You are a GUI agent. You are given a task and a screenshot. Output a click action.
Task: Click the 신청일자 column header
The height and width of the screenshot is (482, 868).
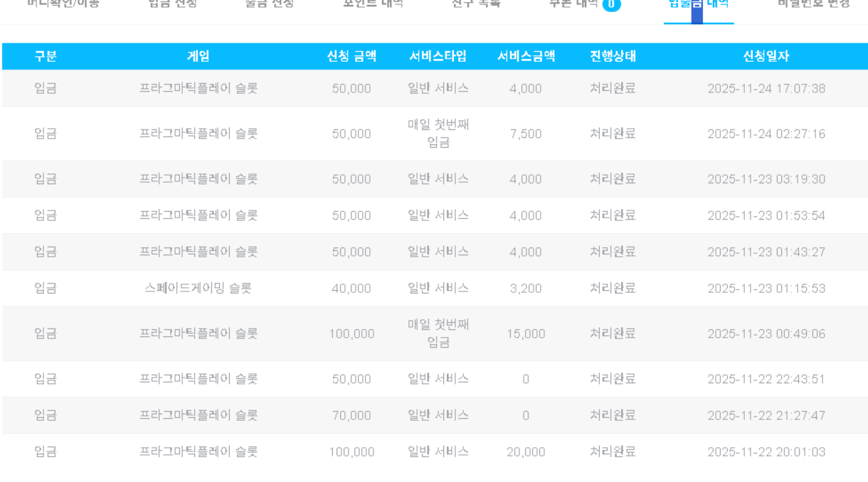pyautogui.click(x=766, y=57)
